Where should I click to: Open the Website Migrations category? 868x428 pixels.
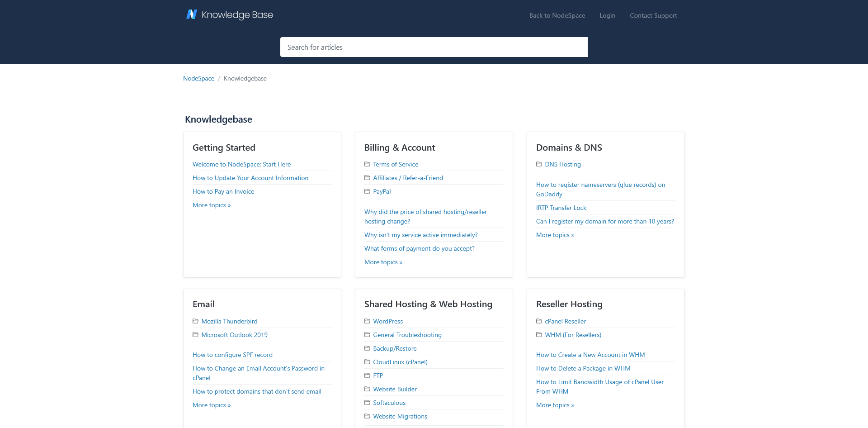tap(400, 416)
